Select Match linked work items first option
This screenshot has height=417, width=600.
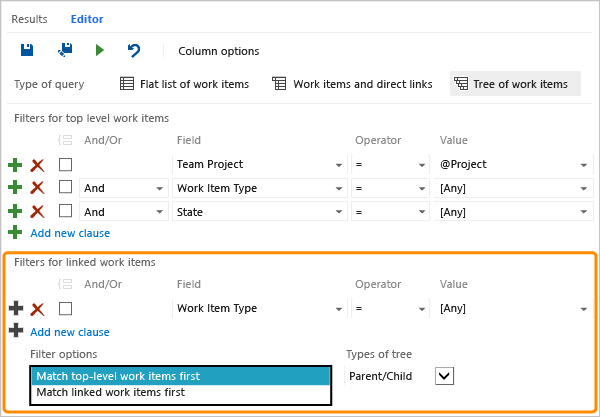coord(180,393)
